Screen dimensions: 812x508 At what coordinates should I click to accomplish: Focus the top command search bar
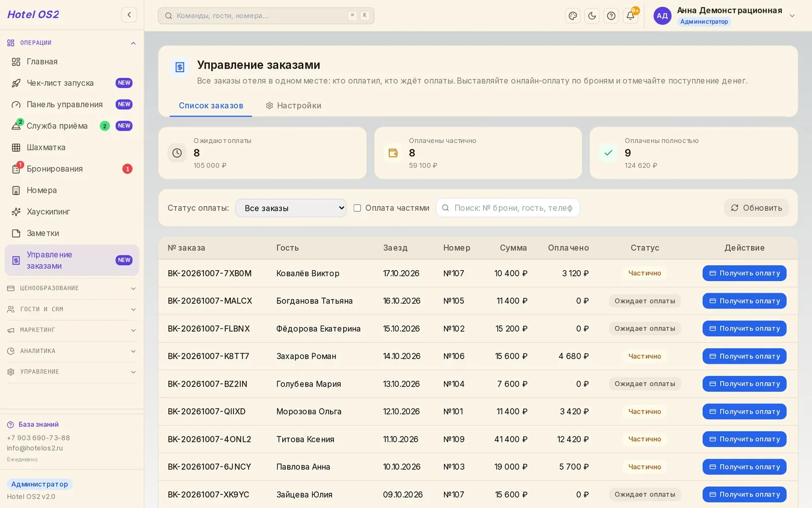[x=266, y=16]
